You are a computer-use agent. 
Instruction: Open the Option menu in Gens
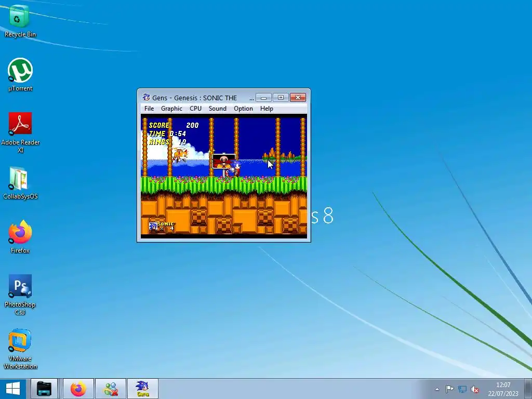[x=243, y=109]
